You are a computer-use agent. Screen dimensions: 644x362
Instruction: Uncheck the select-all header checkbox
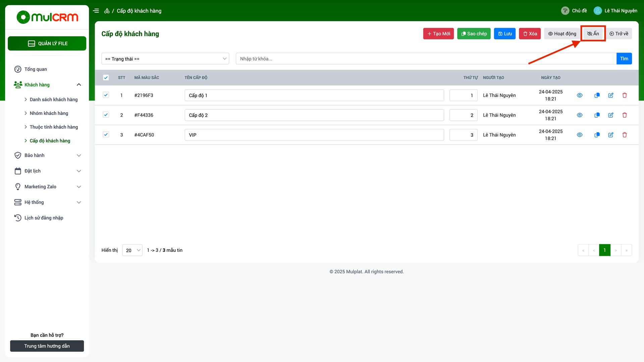tap(106, 77)
